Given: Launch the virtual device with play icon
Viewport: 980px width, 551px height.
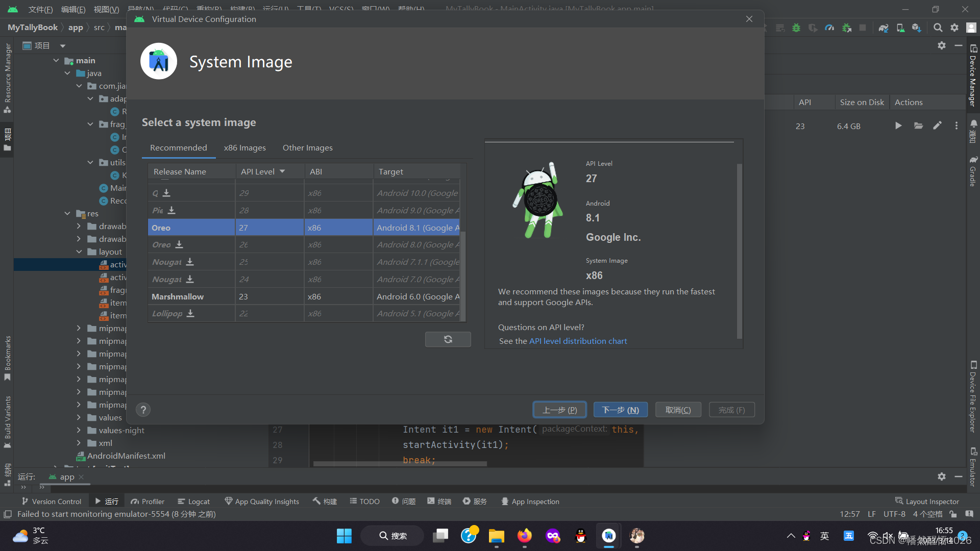Looking at the screenshot, I should (898, 126).
